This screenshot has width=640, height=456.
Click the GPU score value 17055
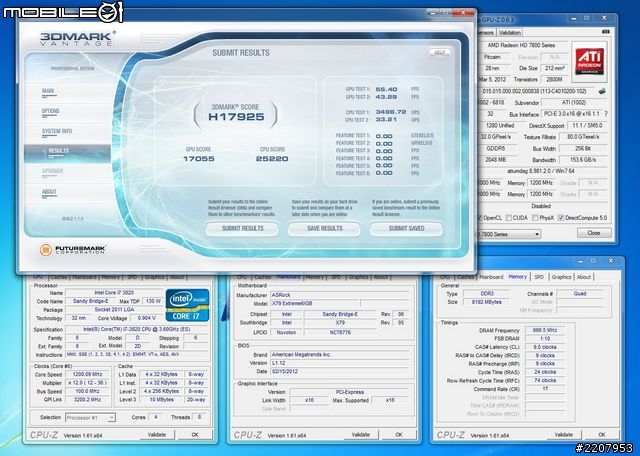[x=199, y=159]
